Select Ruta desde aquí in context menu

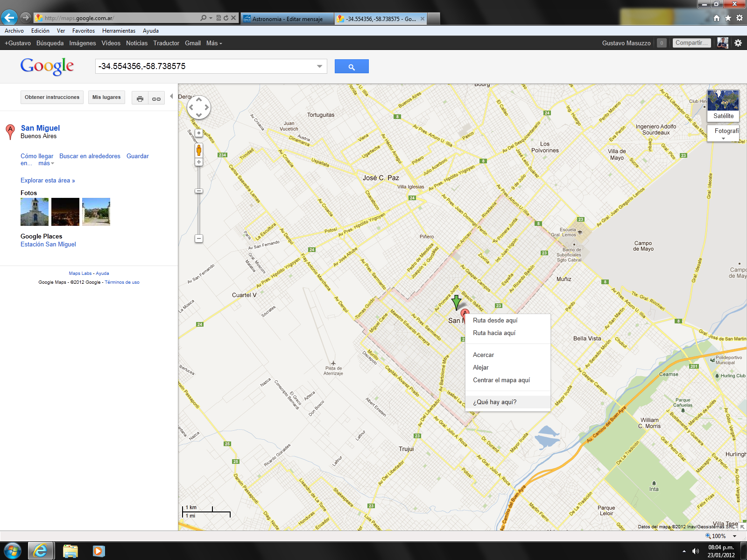508,321
